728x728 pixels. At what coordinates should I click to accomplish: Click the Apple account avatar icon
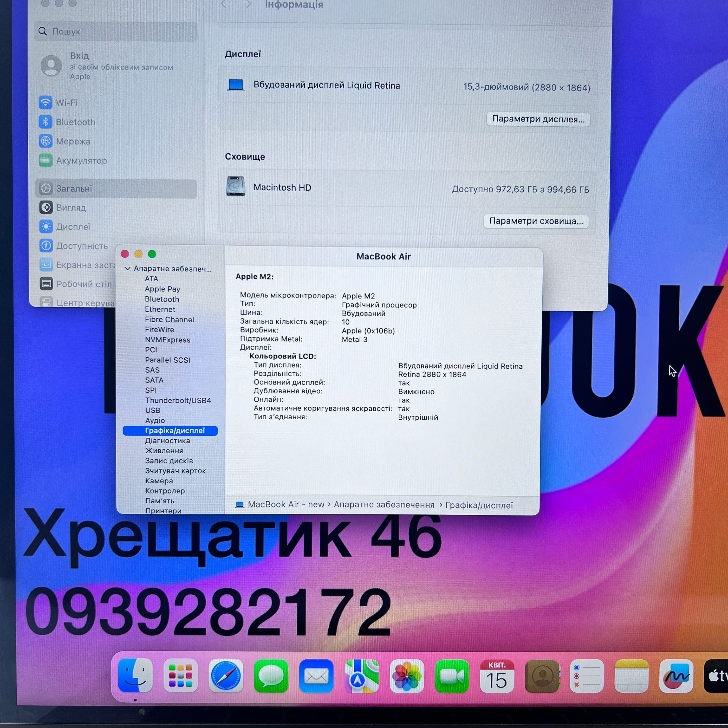[x=51, y=65]
